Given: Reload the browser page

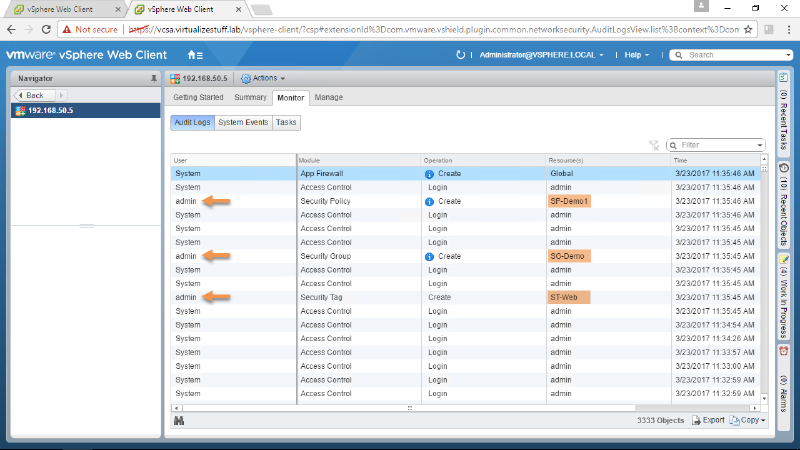Looking at the screenshot, I should (46, 30).
